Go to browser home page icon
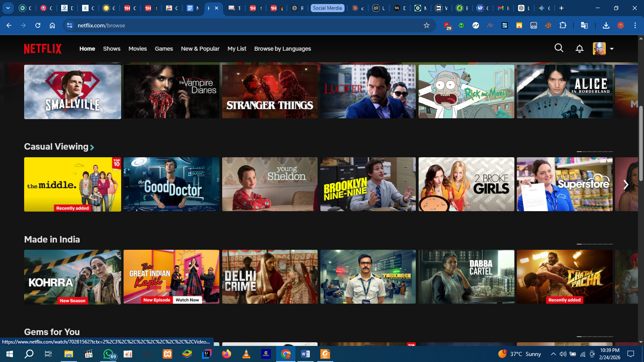This screenshot has height=362, width=644. pos(52,25)
